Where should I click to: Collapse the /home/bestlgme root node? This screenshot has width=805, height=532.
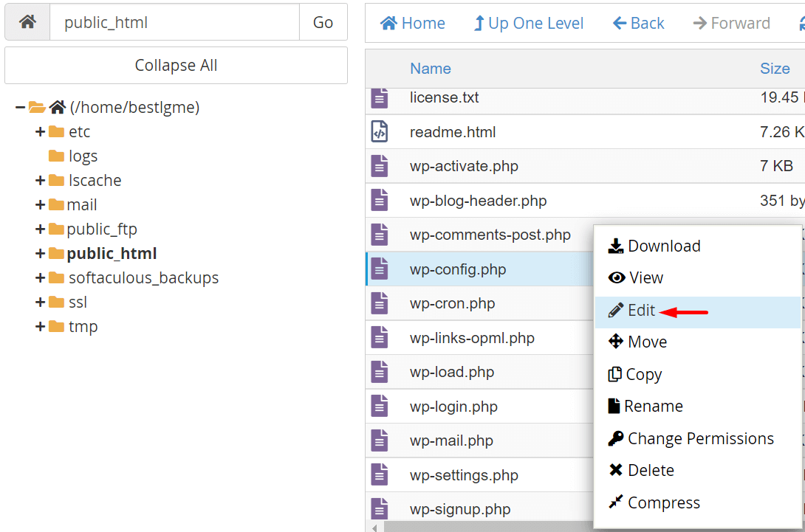20,107
